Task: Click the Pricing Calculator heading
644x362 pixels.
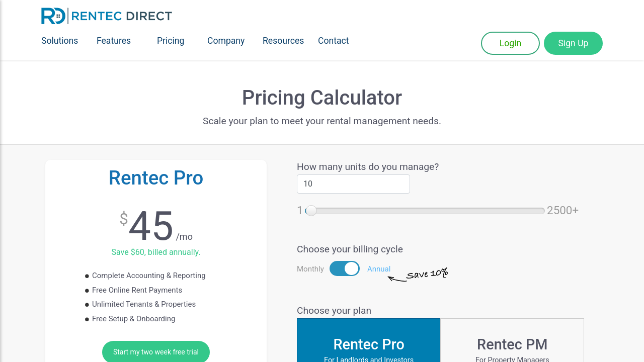Action: pos(322,98)
